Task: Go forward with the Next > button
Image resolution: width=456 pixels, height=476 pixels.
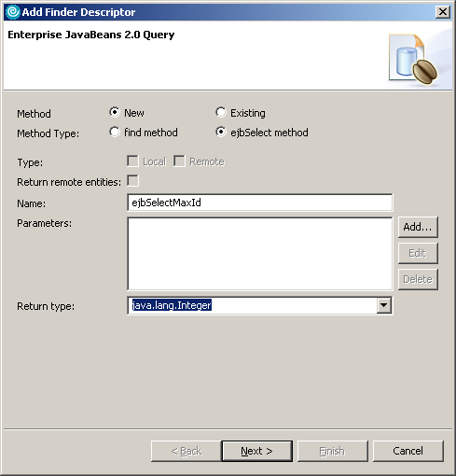Action: [x=256, y=451]
